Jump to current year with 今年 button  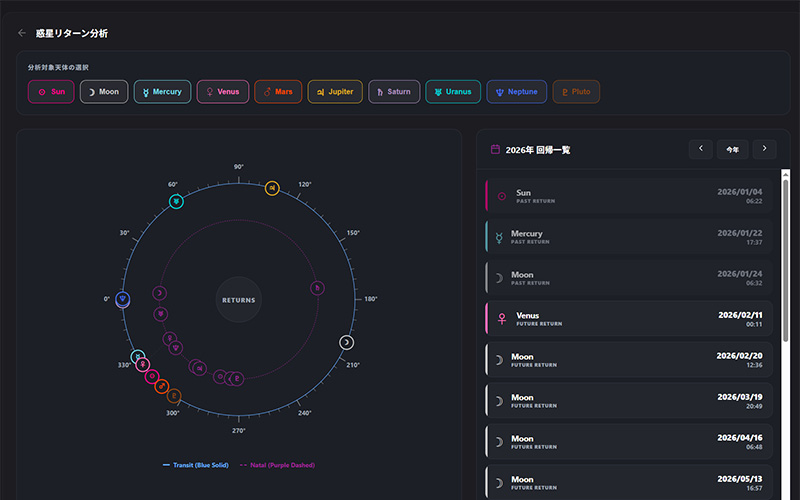click(x=733, y=149)
